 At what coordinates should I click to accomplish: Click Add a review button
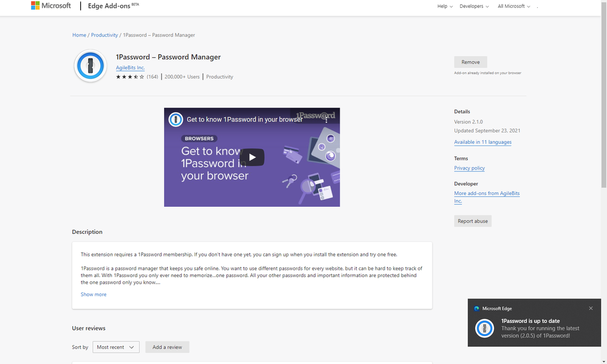point(167,347)
